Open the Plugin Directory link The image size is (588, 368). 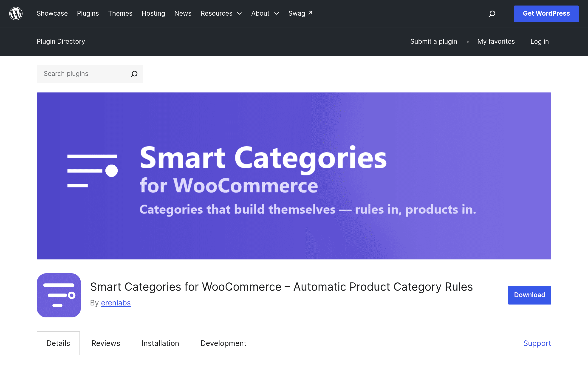point(61,41)
